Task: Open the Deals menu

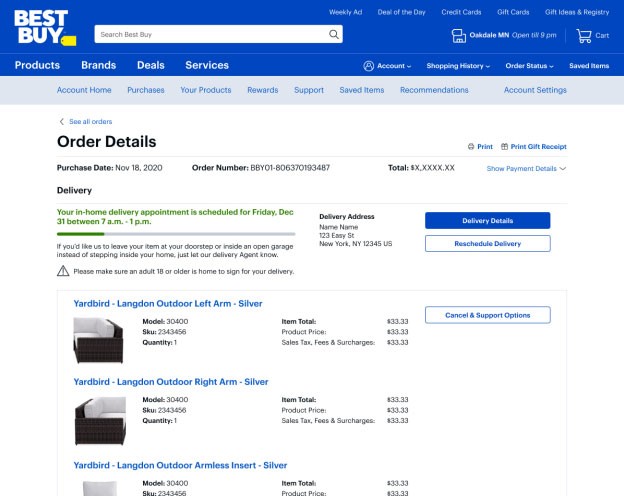Action: tap(151, 65)
